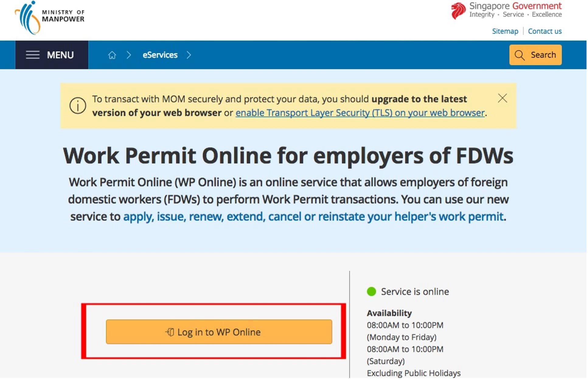Open the eServices breadcrumb link
Viewport: 588px width, 379px height.
(x=160, y=55)
